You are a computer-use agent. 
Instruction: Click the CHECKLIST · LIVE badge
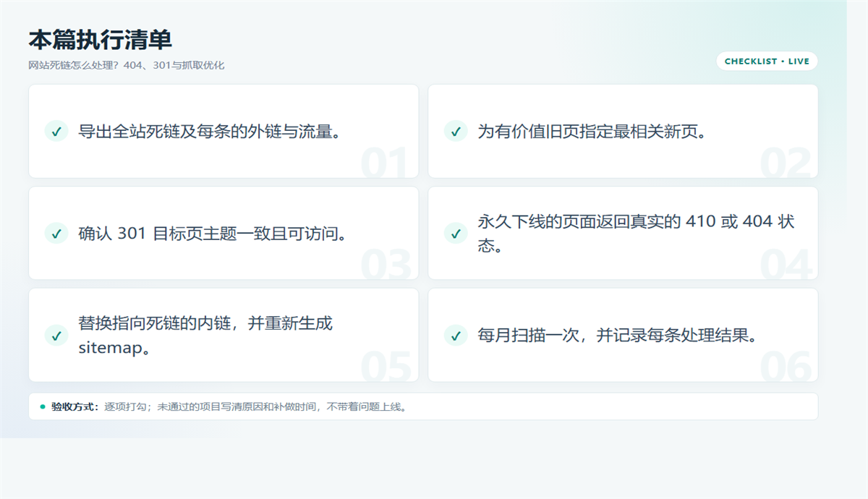(767, 61)
